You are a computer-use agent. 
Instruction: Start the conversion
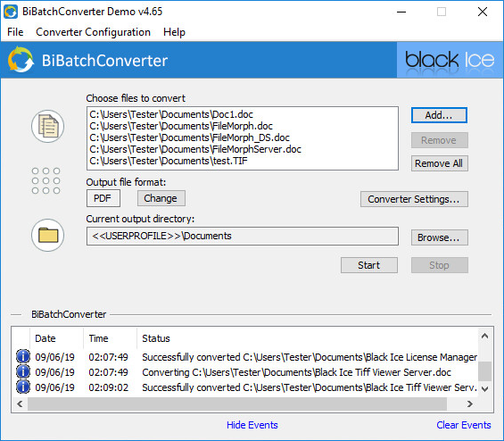coord(369,265)
